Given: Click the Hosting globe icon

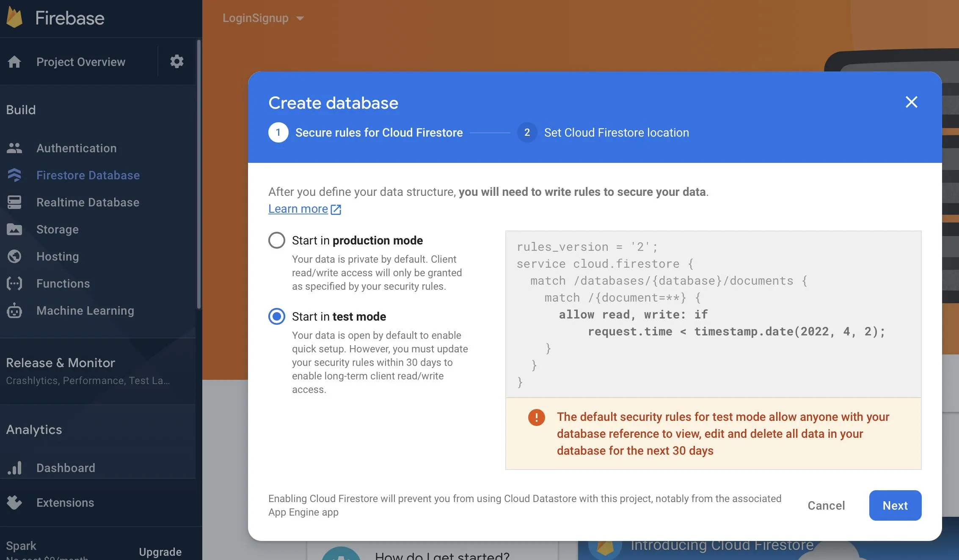Looking at the screenshot, I should [x=14, y=256].
